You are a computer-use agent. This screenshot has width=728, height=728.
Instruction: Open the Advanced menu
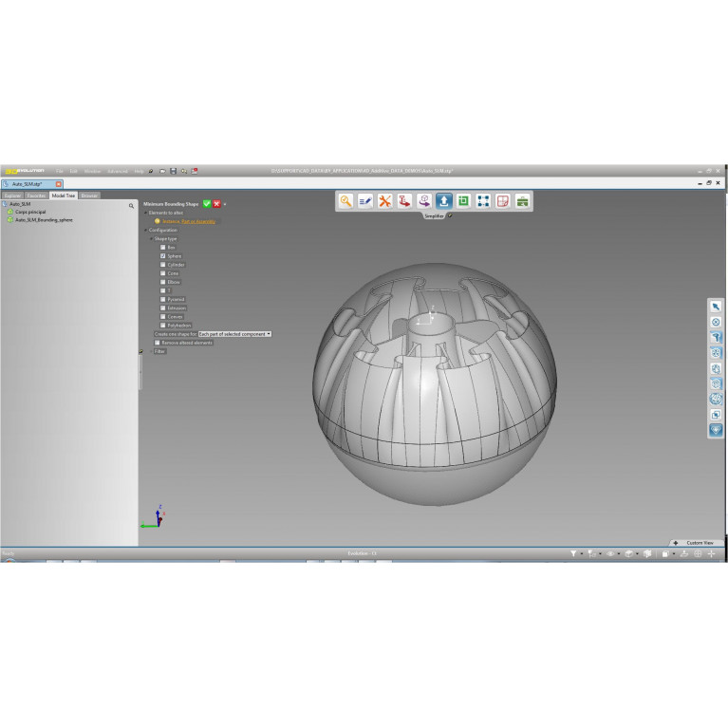(x=118, y=171)
